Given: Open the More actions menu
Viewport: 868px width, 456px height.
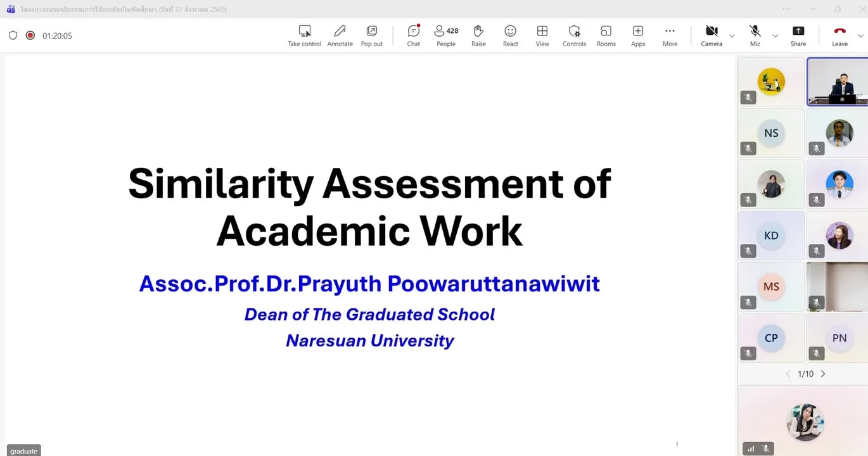Looking at the screenshot, I should 670,35.
